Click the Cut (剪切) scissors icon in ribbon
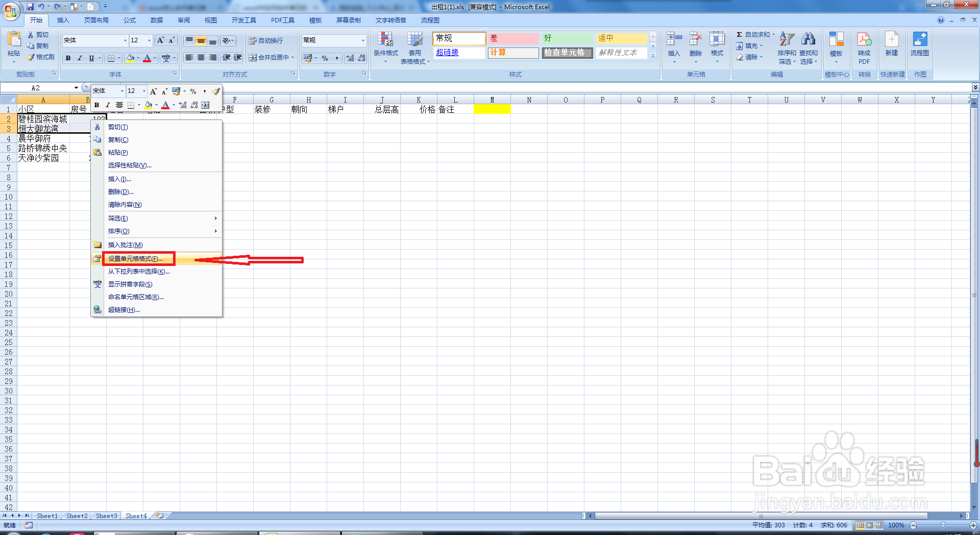This screenshot has height=535, width=980. tap(31, 35)
